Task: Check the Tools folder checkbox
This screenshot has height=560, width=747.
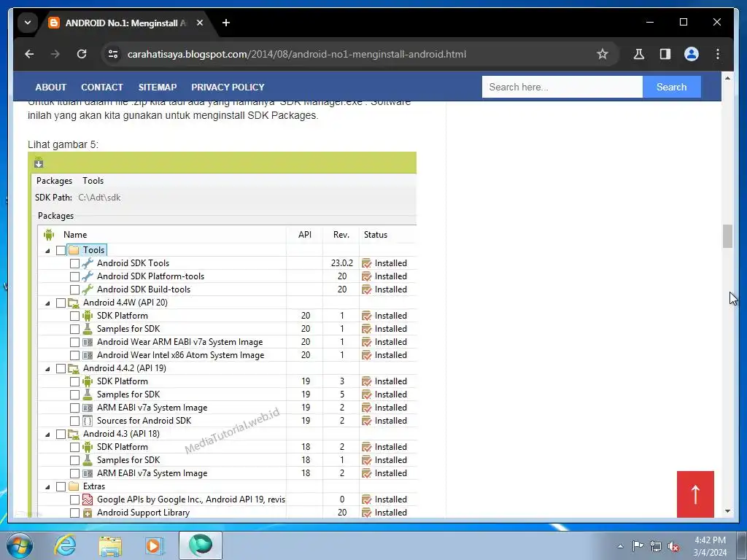Action: [61, 251]
